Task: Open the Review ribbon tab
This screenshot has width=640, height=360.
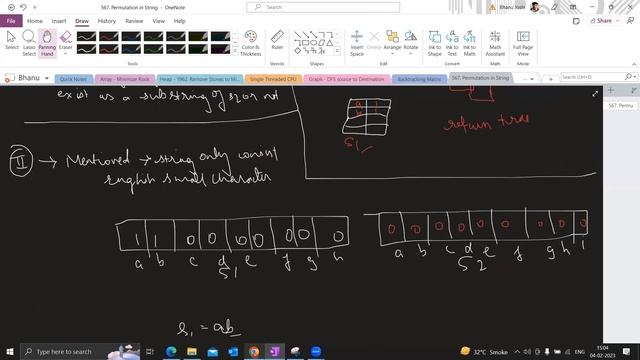Action: [x=134, y=21]
